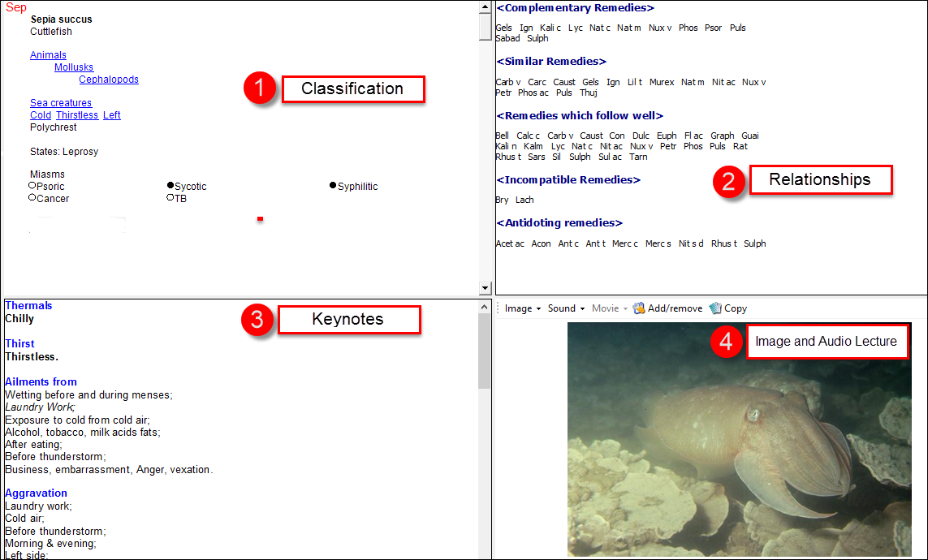Click Lach under Incompatible Remedies
This screenshot has height=560, width=928.
click(524, 200)
